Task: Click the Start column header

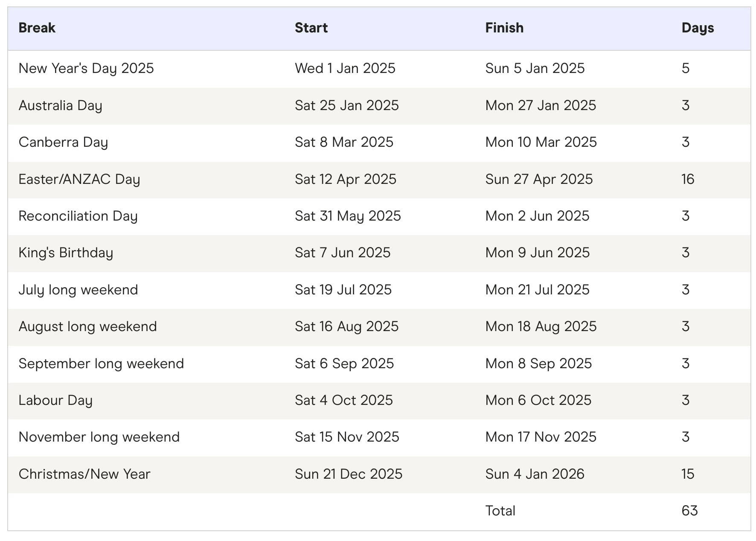Action: [x=311, y=28]
